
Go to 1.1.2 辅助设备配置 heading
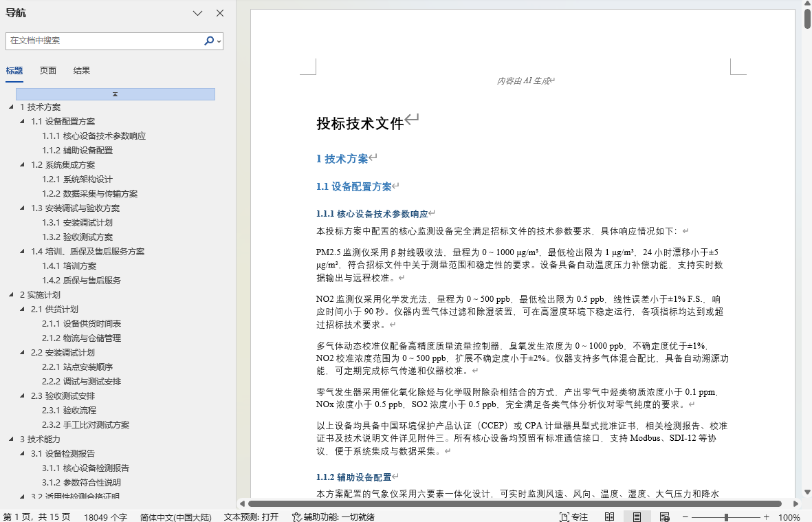[x=77, y=150]
